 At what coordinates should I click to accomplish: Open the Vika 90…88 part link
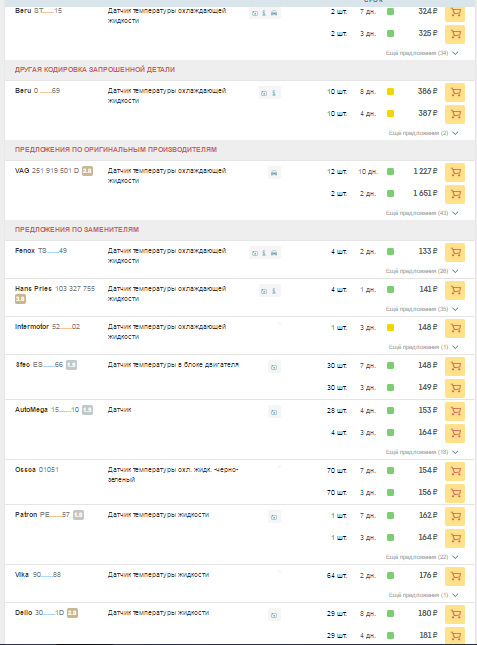point(38,575)
